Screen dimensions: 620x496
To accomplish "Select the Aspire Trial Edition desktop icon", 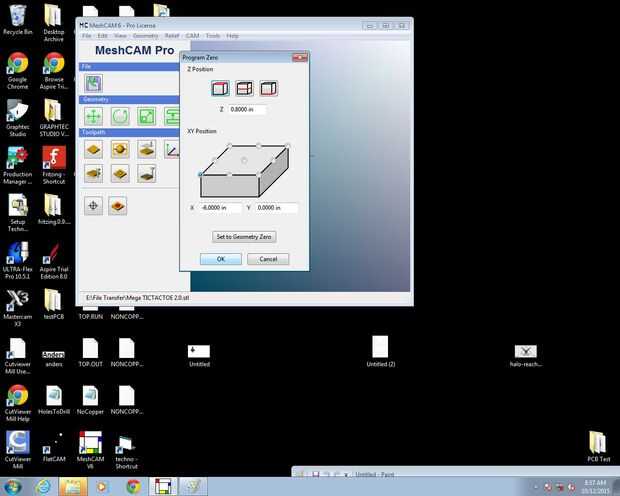I will tap(54, 261).
